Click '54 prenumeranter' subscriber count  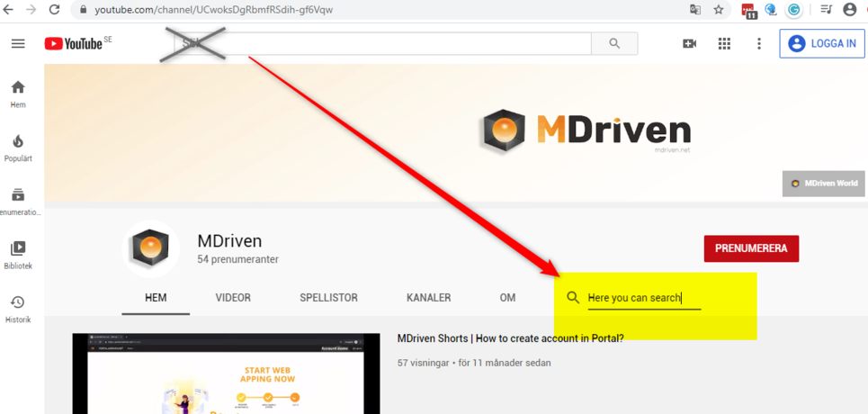point(238,259)
